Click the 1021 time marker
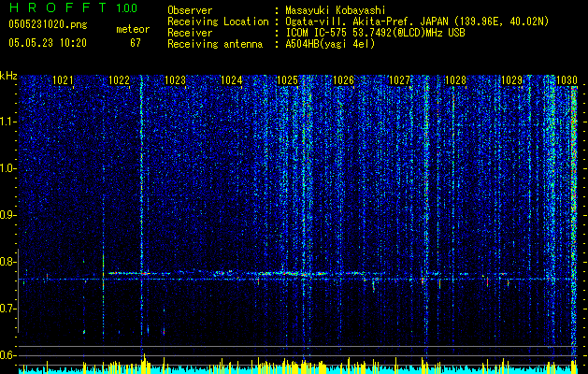Viewport: 588px width, 374px height. [63, 80]
